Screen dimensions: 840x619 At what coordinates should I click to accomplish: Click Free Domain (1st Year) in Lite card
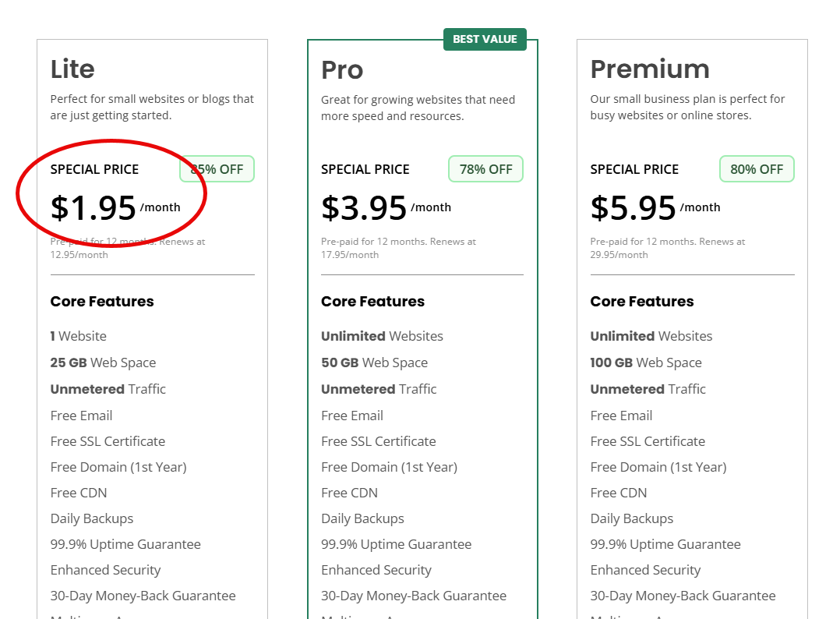tap(118, 467)
